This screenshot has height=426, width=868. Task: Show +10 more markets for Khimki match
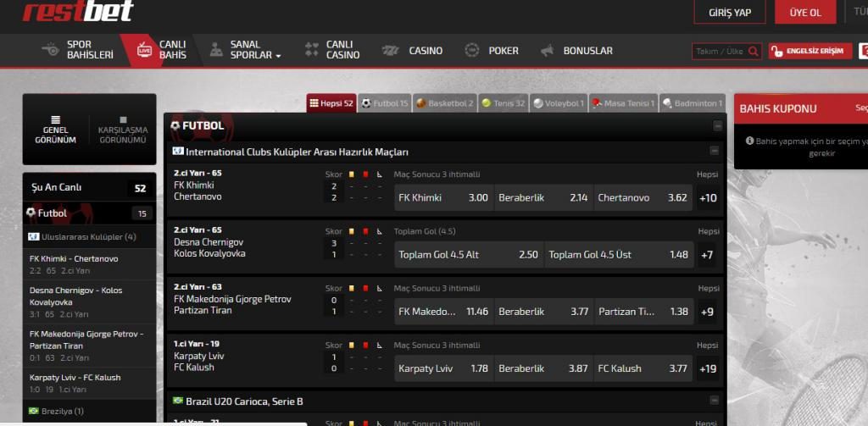coord(708,198)
